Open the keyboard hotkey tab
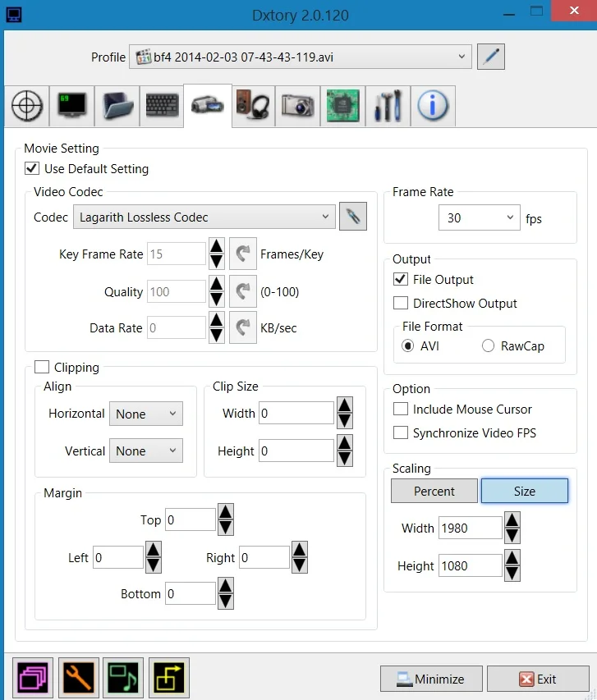 coord(163,106)
